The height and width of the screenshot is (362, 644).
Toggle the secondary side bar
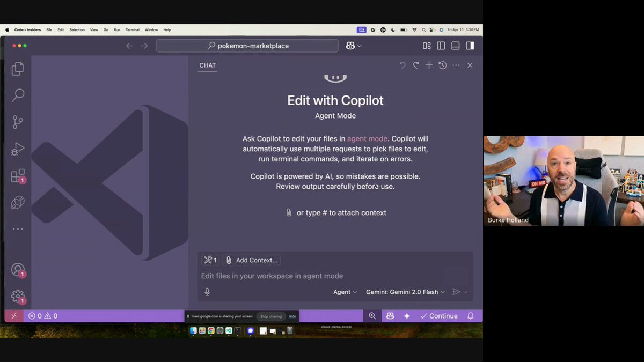click(470, 46)
